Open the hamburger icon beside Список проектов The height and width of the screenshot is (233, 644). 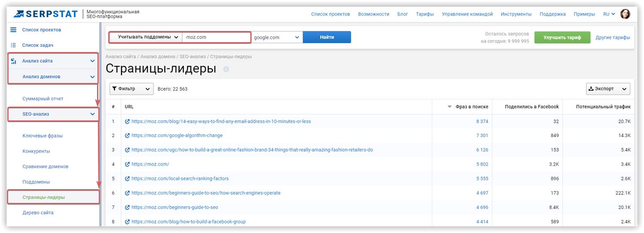coord(13,30)
